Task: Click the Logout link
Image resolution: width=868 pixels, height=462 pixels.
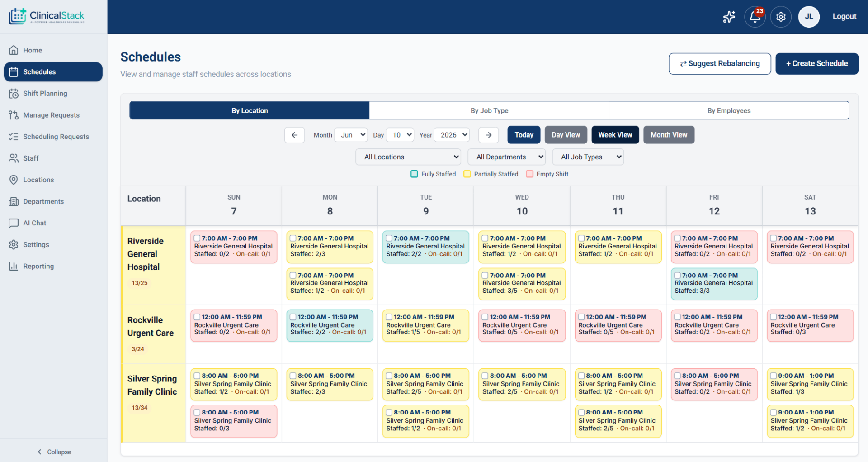Action: pyautogui.click(x=844, y=17)
